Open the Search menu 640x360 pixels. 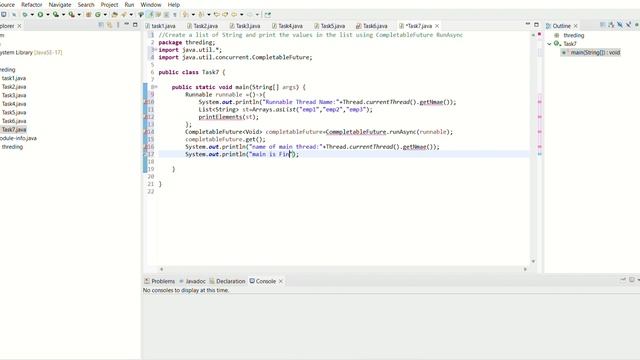86,4
